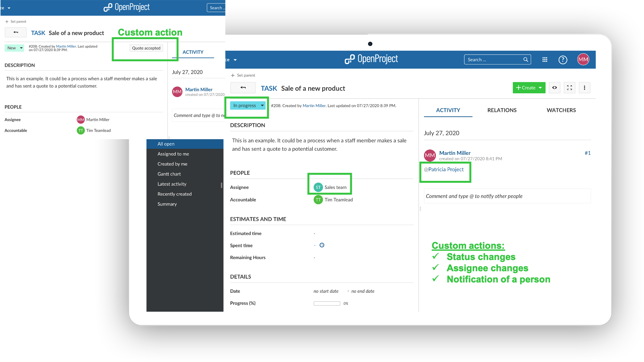Click the modules grid icon in header

545,60
